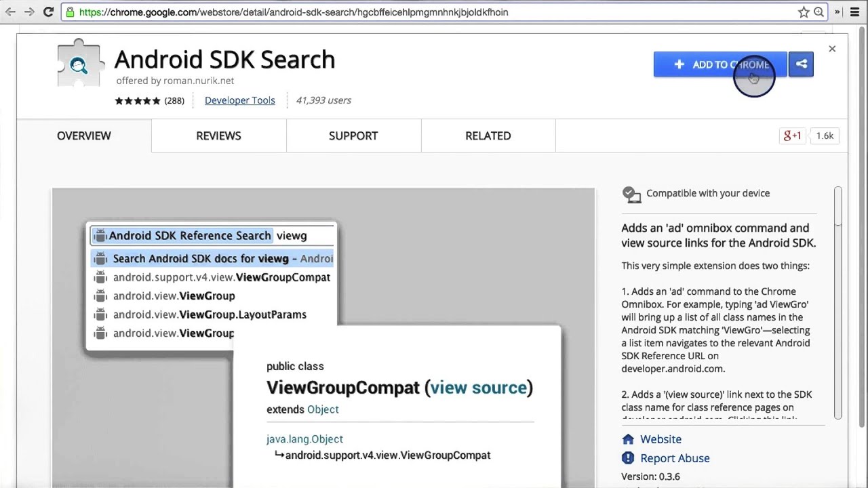Click the zoom magnifier icon in address bar
Viewport: 868px width, 488px height.
click(x=818, y=12)
